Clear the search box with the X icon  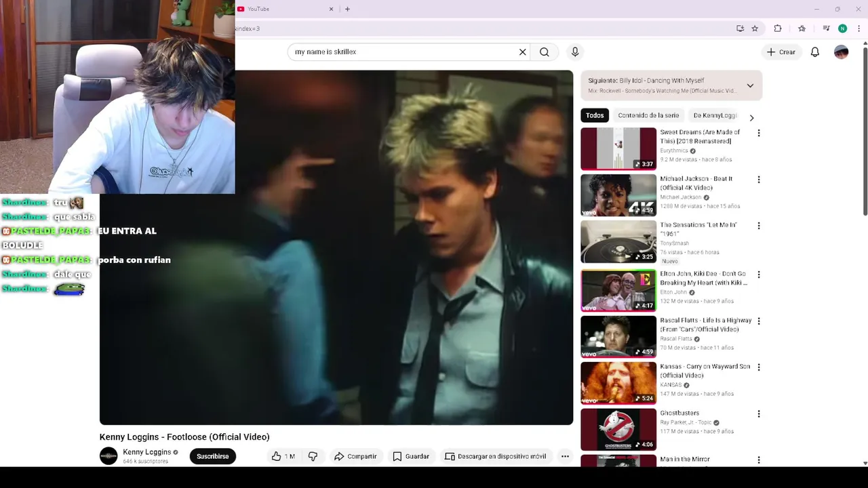point(523,52)
